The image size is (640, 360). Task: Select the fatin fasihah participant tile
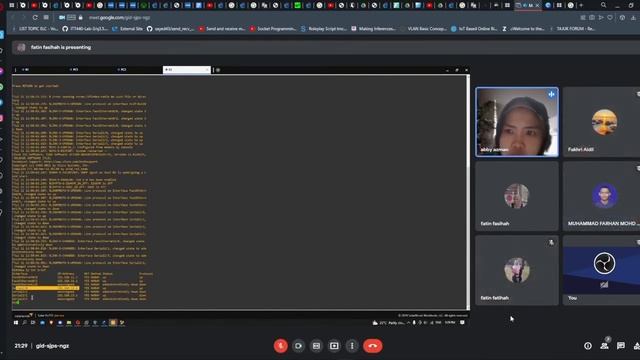point(517,196)
